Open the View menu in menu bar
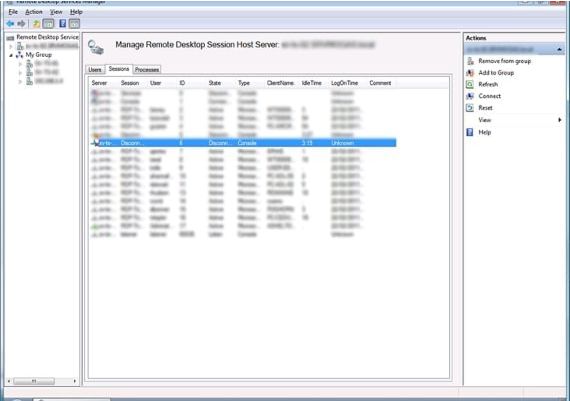 [x=56, y=12]
